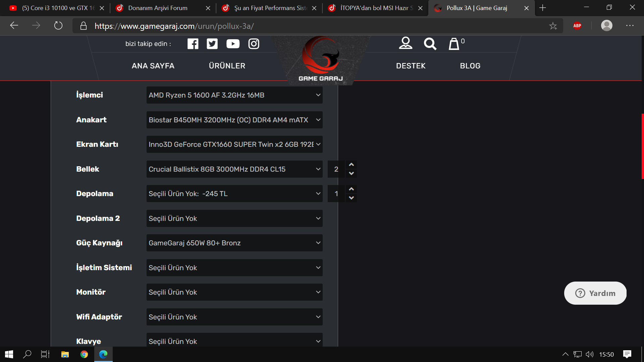Click the user account icon
The height and width of the screenshot is (362, 644).
406,43
